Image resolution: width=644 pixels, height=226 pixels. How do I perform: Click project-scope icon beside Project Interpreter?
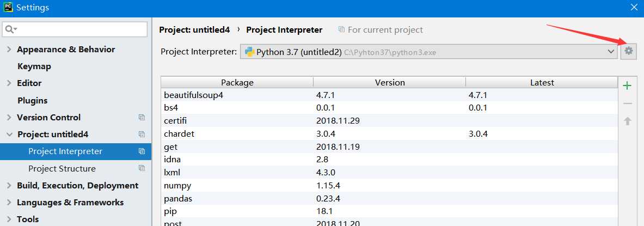(142, 151)
